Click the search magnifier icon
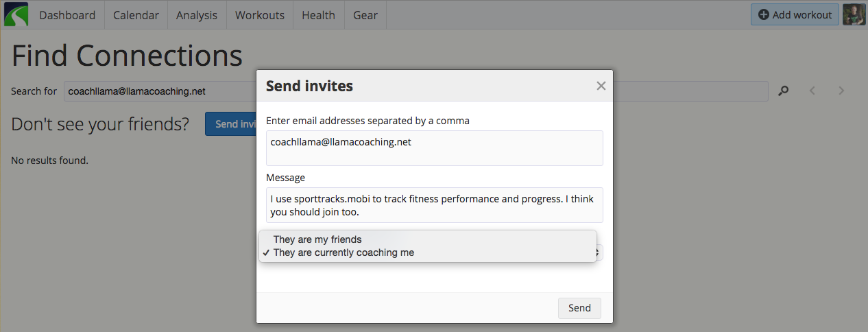The image size is (868, 332). tap(784, 91)
